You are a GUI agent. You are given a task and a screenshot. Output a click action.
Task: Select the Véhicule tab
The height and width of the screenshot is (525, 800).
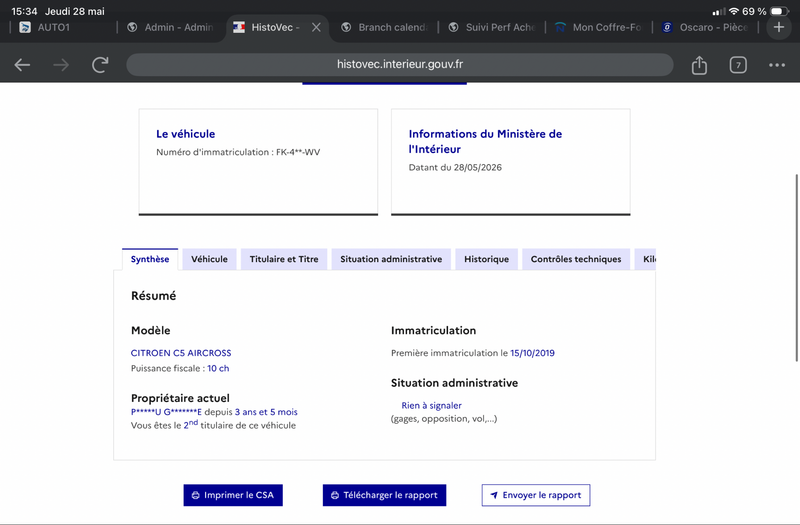point(209,259)
